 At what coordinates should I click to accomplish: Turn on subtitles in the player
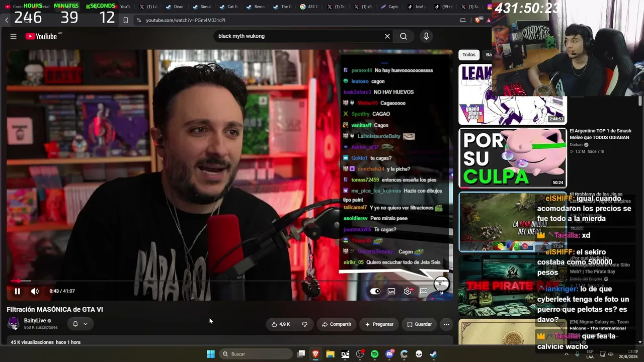(391, 291)
